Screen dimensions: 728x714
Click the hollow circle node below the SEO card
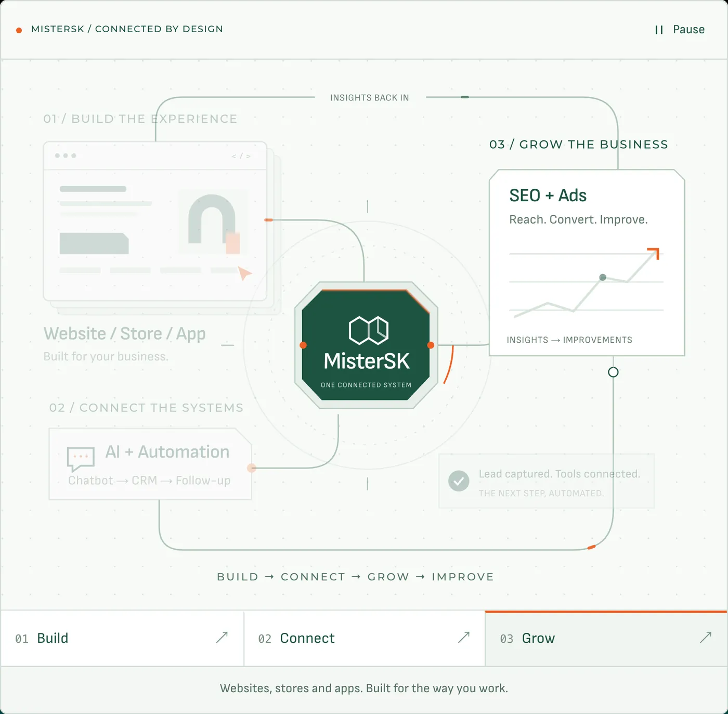point(613,372)
